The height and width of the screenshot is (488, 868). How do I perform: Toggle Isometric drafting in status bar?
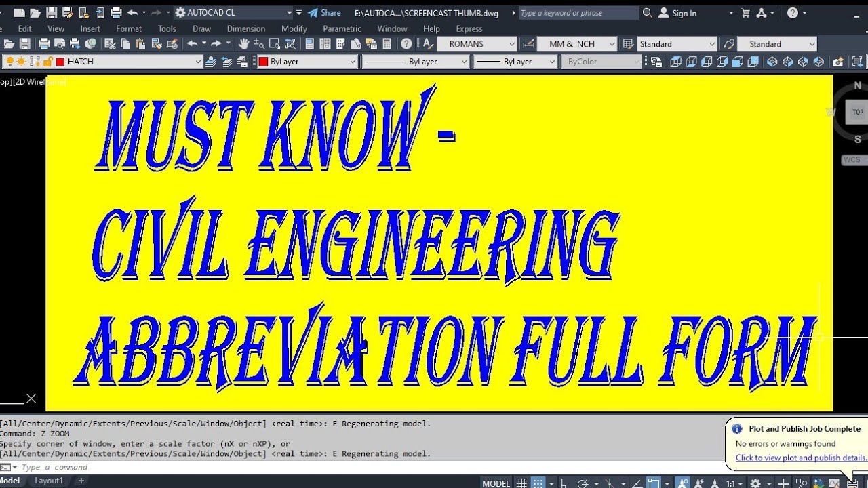click(x=609, y=483)
